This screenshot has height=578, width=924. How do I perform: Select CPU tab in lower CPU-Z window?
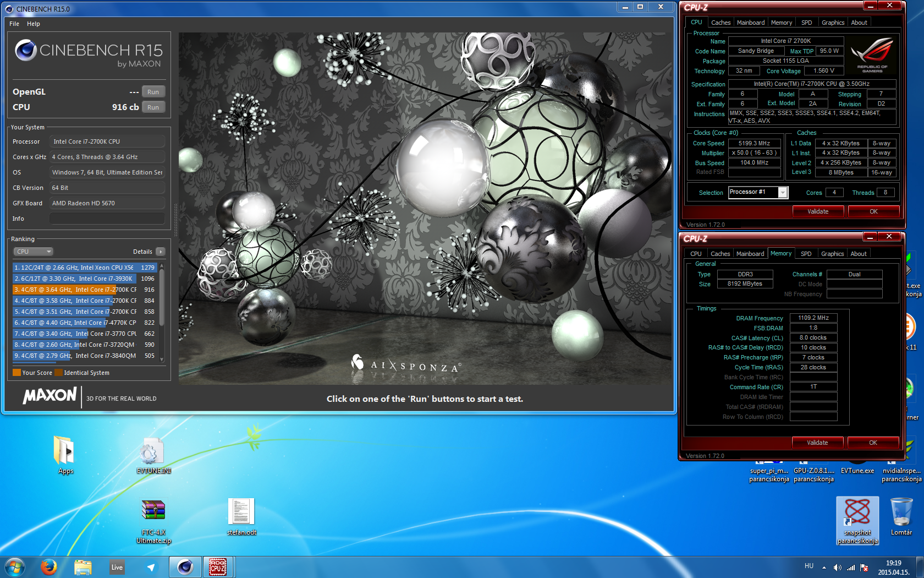[696, 254]
